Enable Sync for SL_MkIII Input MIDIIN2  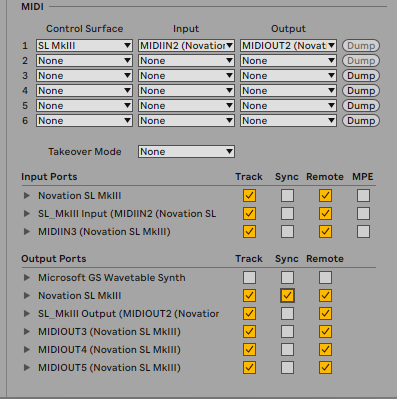pyautogui.click(x=287, y=214)
